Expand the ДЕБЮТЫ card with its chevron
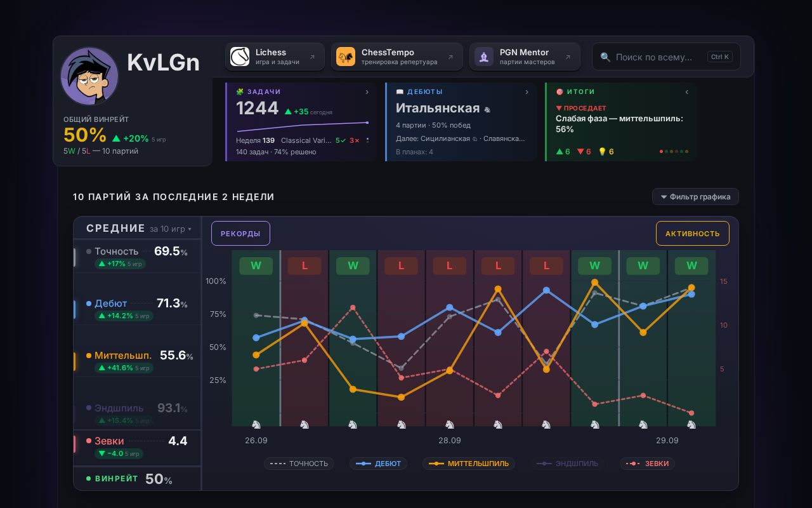This screenshot has width=812, height=508. pyautogui.click(x=527, y=92)
